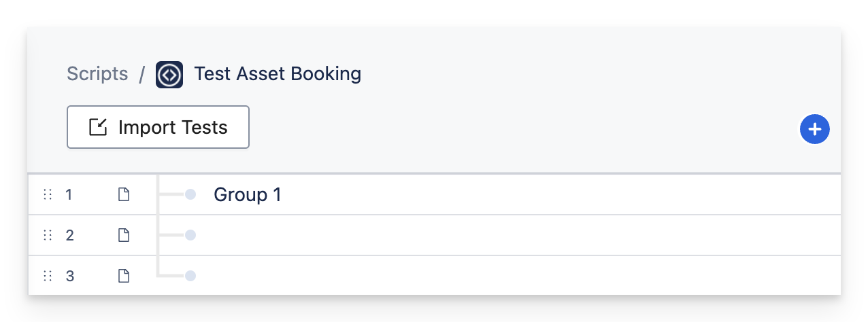Click the drag handle of row 1
Screen dimensions: 868x322
tap(48, 195)
